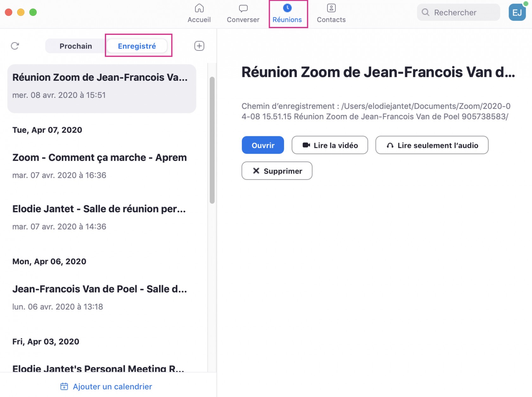Open the Converser chat tab
Viewport: 532px width, 397px height.
click(243, 13)
